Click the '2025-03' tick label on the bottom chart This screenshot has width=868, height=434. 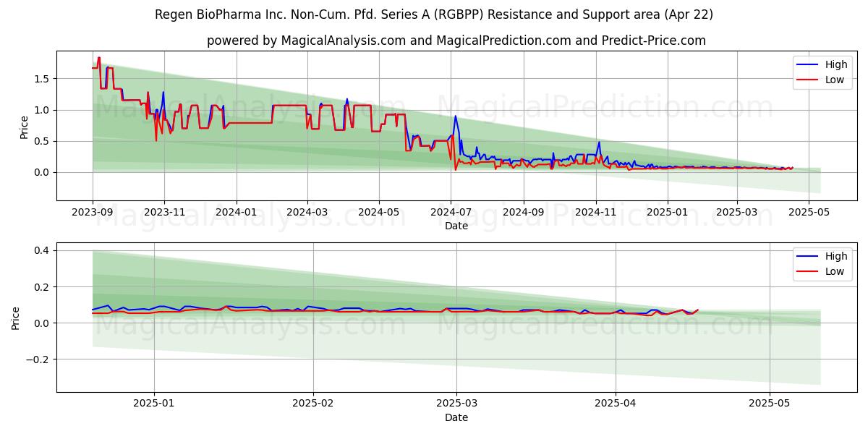tap(456, 404)
